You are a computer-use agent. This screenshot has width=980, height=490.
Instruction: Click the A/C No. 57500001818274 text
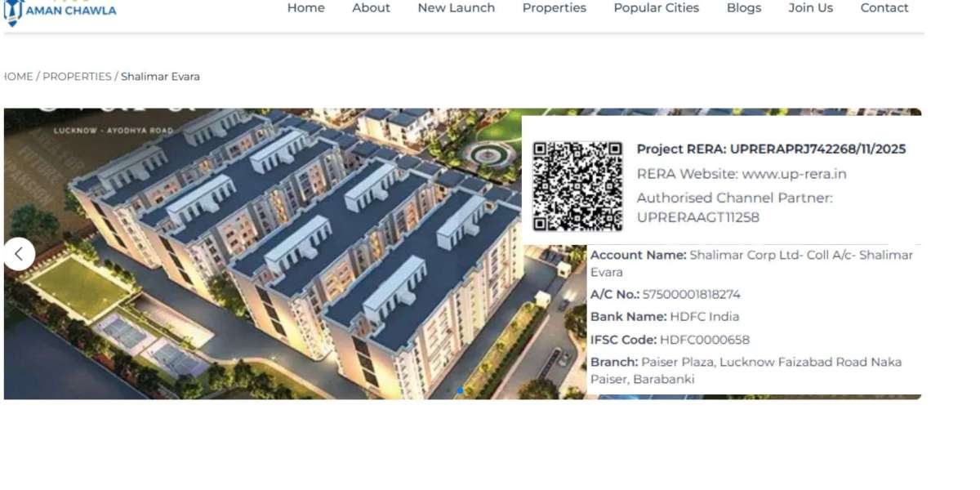(x=666, y=294)
